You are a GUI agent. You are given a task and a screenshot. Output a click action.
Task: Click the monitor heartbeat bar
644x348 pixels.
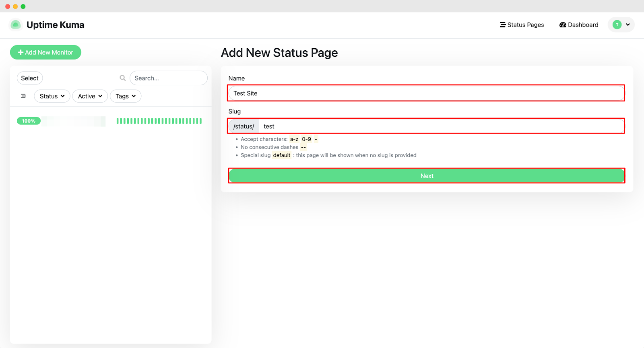tap(159, 121)
